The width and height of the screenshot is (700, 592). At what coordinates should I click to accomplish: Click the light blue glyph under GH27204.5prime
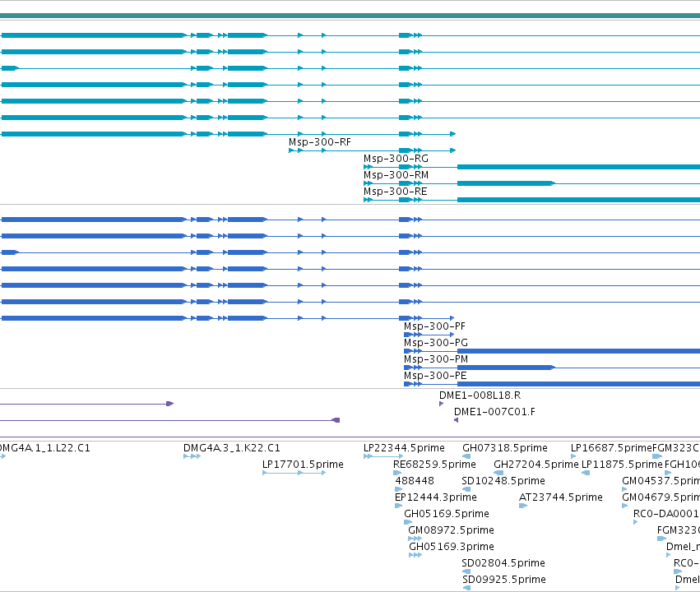point(498,473)
